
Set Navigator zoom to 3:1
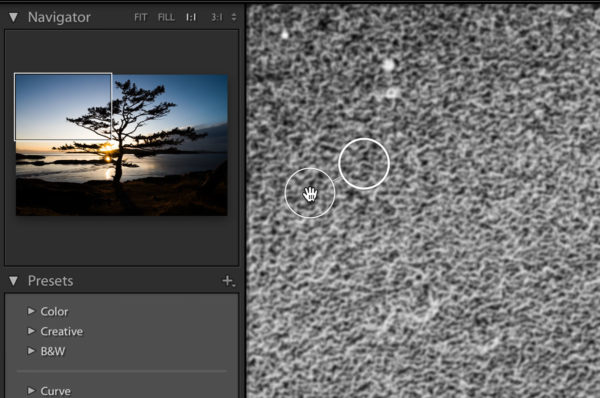point(217,18)
